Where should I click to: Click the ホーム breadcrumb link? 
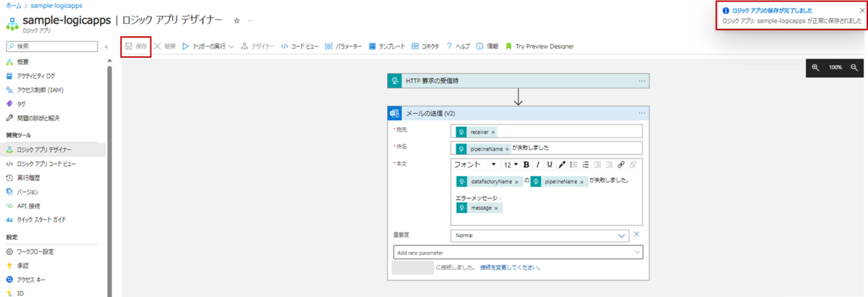pyautogui.click(x=14, y=4)
